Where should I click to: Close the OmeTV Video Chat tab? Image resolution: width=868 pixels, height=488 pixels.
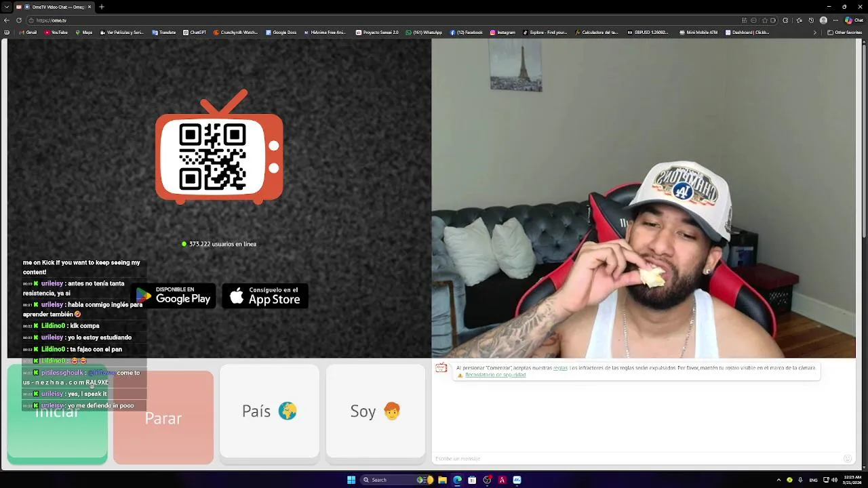tap(89, 7)
